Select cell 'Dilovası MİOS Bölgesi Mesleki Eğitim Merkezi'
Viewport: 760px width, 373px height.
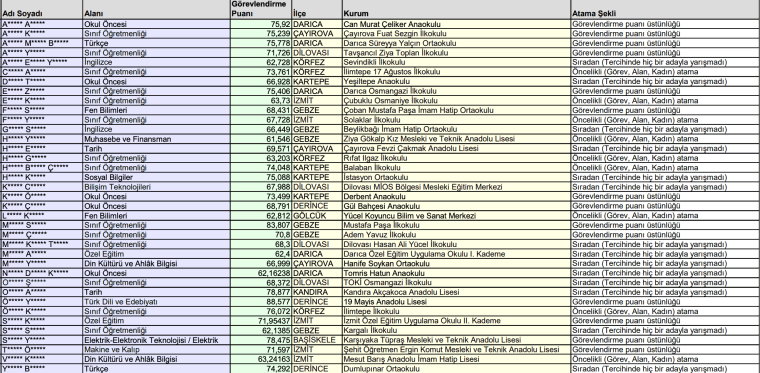[x=456, y=187]
